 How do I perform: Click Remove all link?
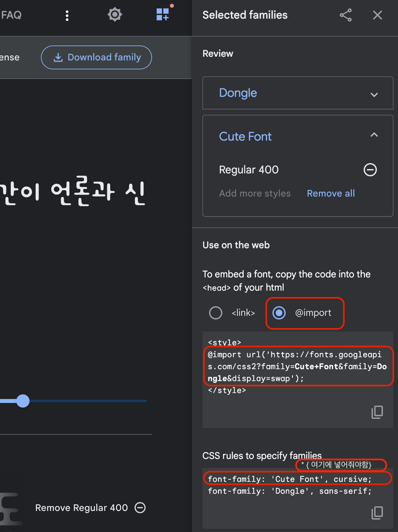pyautogui.click(x=331, y=193)
